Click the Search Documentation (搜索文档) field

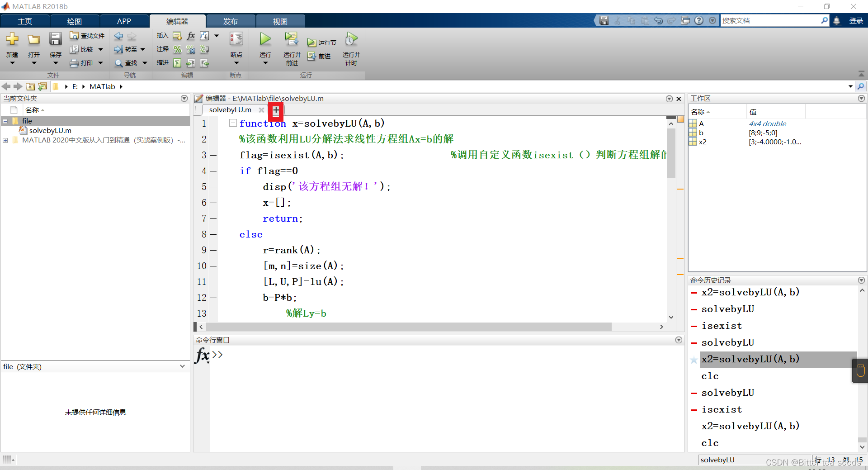tap(770, 21)
